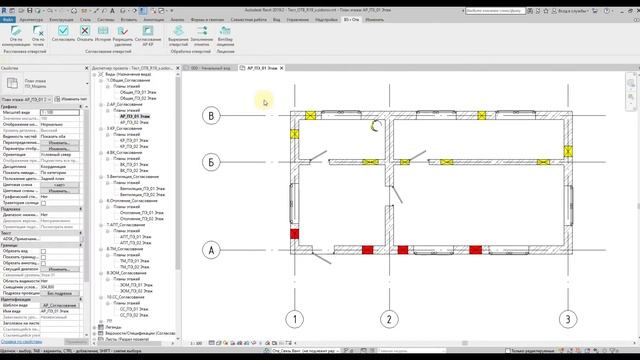
Task: Close the Project Browser panel
Action: tap(178, 68)
